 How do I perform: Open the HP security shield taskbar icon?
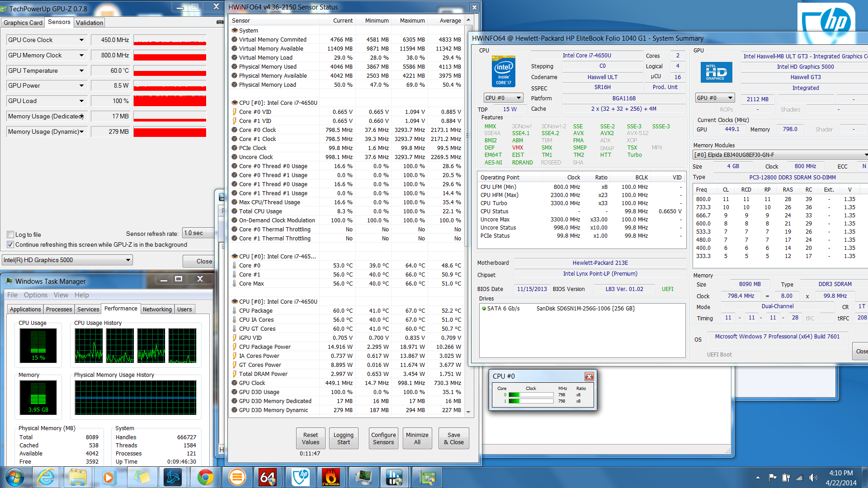(x=301, y=477)
